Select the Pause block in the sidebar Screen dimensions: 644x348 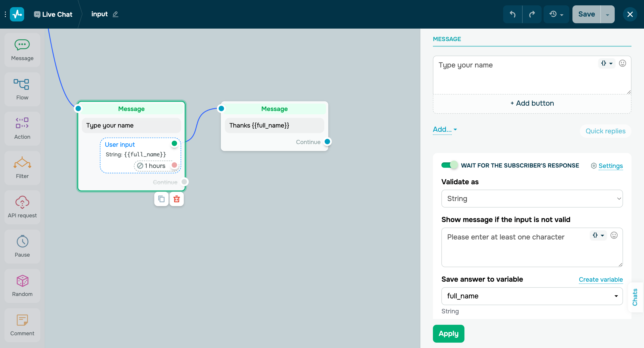(22, 247)
